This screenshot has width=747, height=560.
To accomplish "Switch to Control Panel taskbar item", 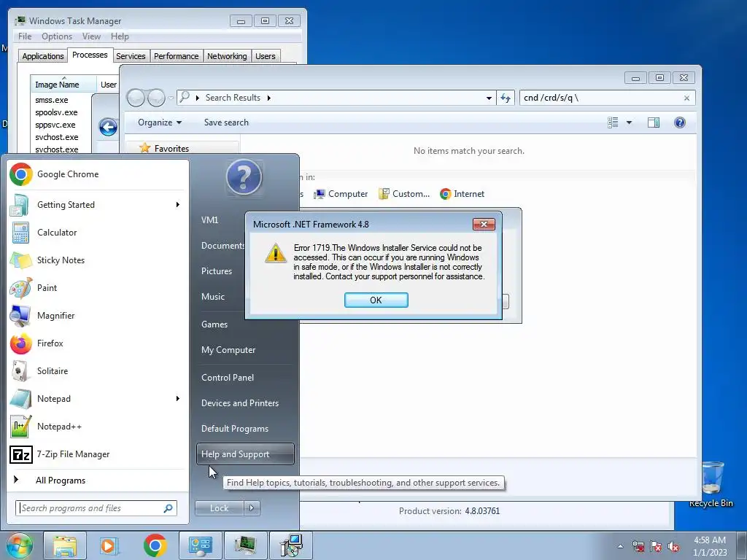I will point(200,545).
